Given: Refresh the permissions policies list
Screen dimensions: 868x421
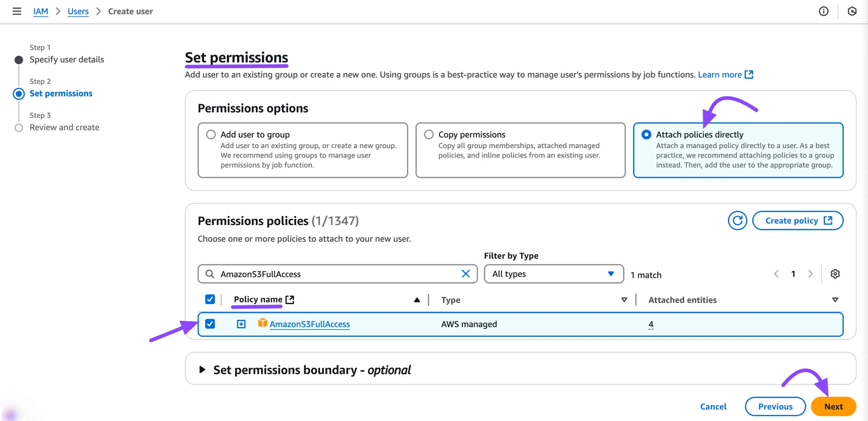Looking at the screenshot, I should 737,221.
